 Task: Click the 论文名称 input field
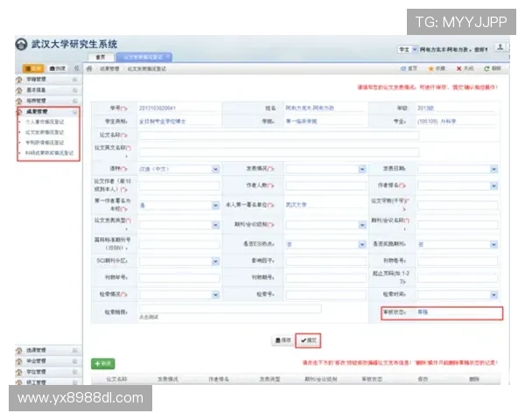point(279,136)
